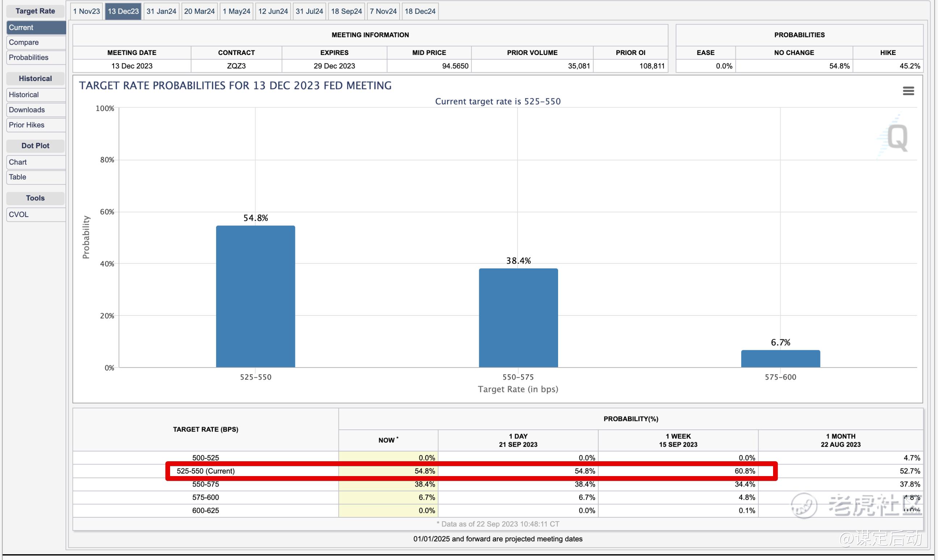Open the Compare view in sidebar
Image resolution: width=941 pixels, height=560 pixels.
[x=36, y=42]
